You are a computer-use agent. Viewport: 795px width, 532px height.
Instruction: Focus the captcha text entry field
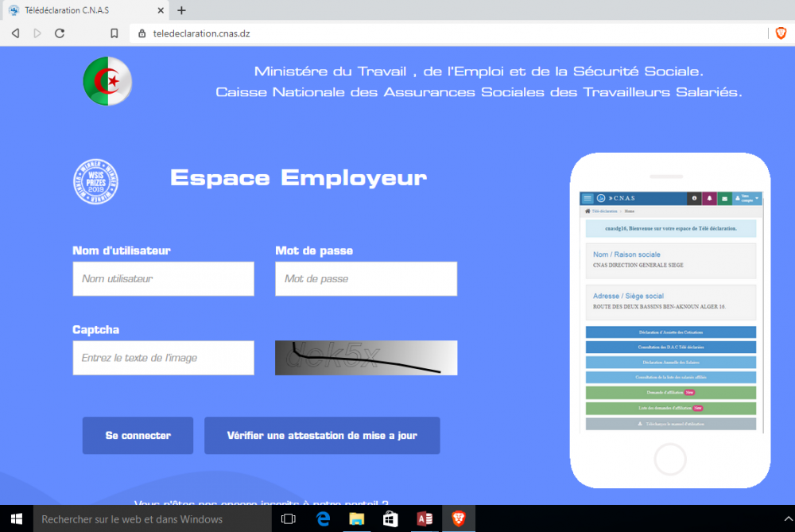(163, 358)
